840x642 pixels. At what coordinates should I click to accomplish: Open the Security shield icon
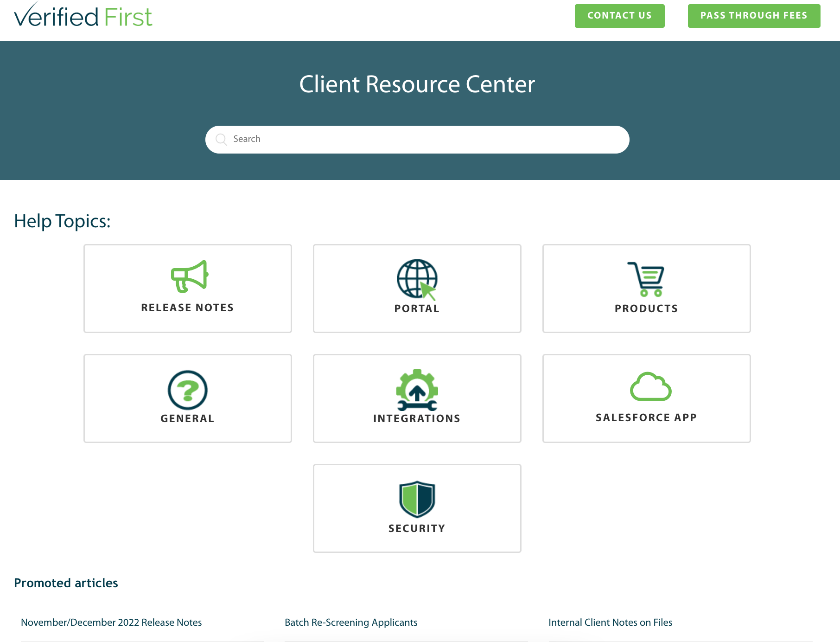point(417,501)
